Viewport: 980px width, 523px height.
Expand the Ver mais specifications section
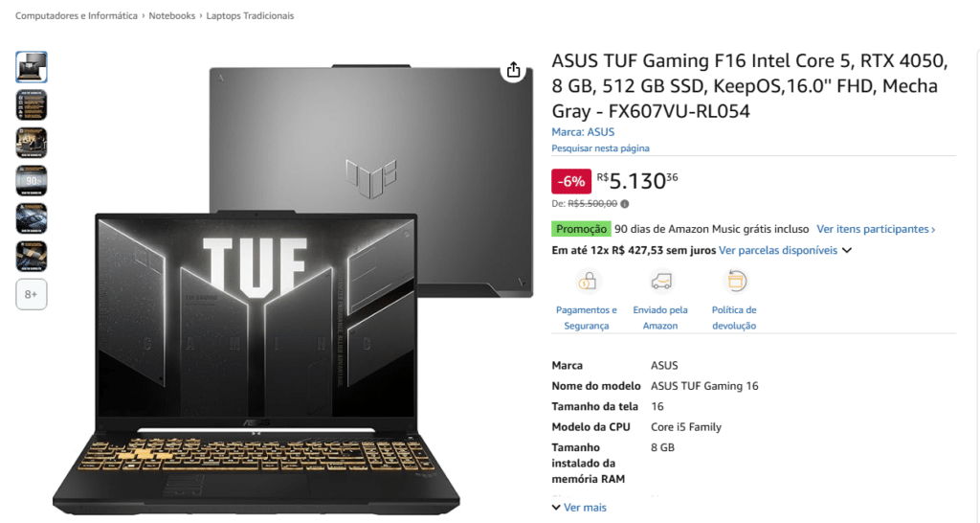coord(579,508)
